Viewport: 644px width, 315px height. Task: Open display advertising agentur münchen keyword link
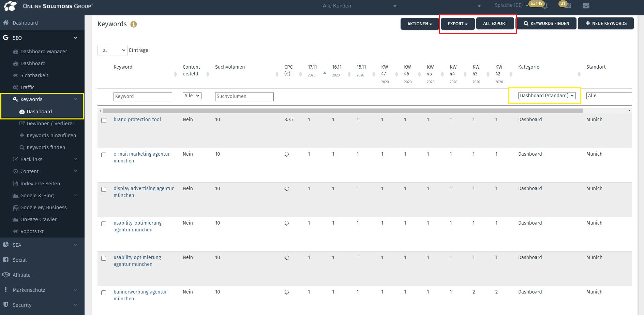click(x=144, y=192)
